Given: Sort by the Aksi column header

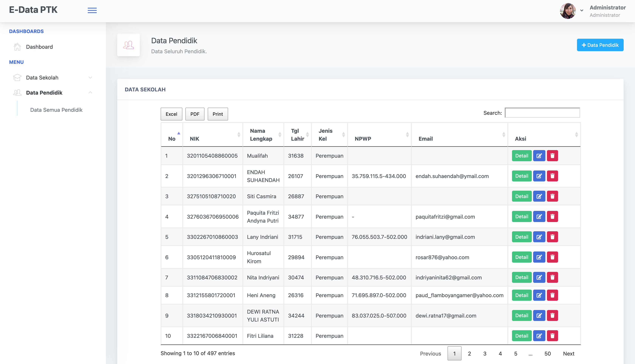Looking at the screenshot, I should tap(544, 135).
